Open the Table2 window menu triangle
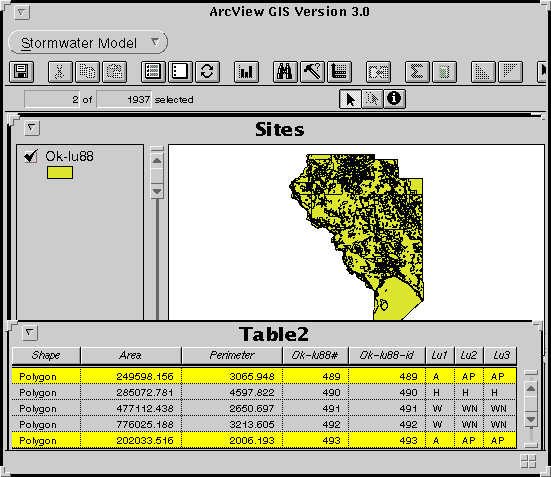551x477 pixels. click(30, 332)
